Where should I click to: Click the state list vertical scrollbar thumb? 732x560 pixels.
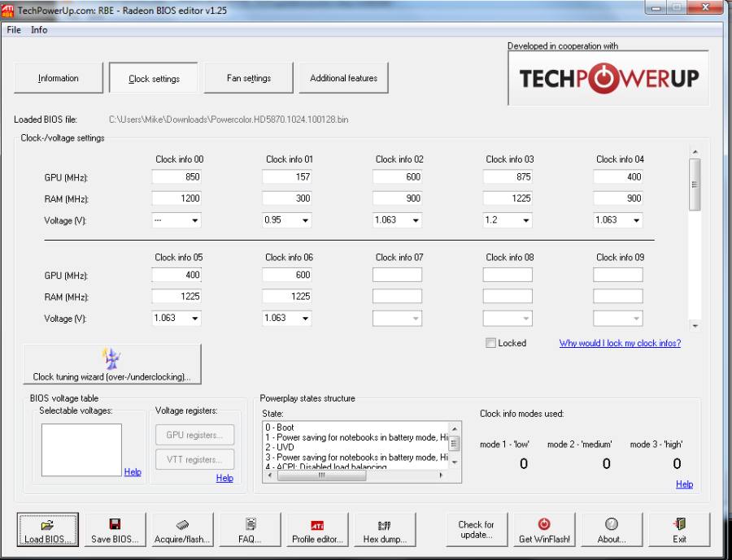tap(455, 443)
